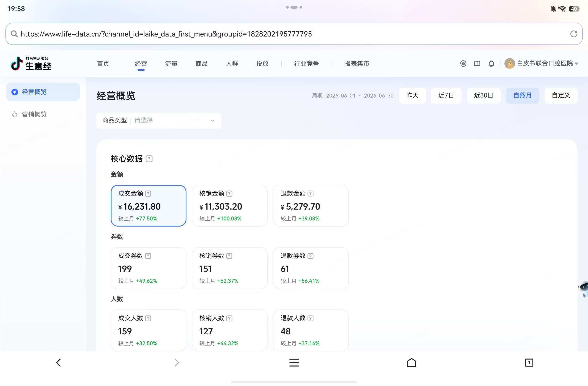Expand the 商品类型 dropdown

(x=159, y=120)
